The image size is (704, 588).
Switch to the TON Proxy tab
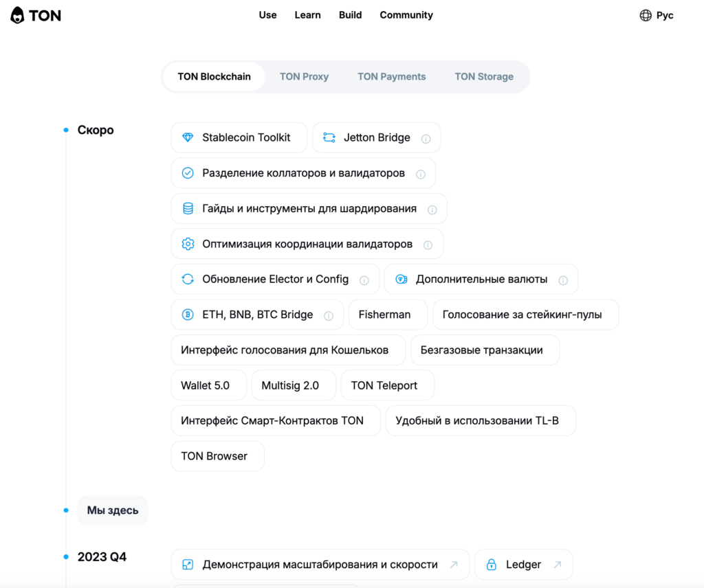pos(305,76)
